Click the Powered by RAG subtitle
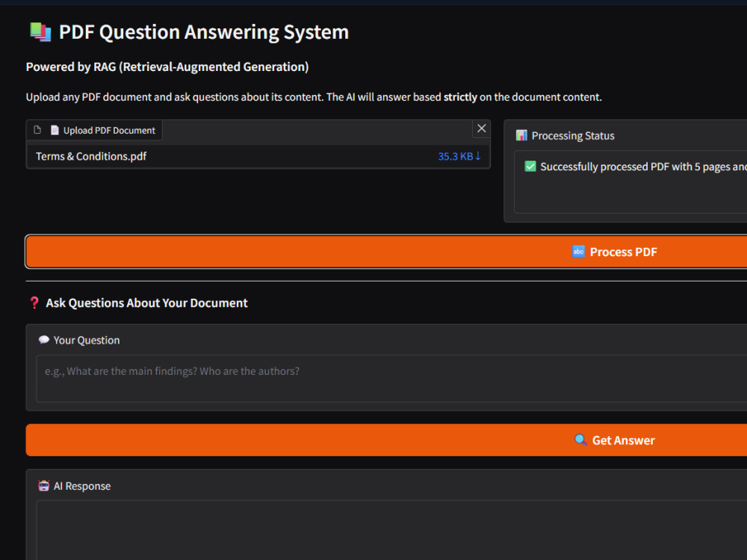The height and width of the screenshot is (560, 747). (167, 66)
